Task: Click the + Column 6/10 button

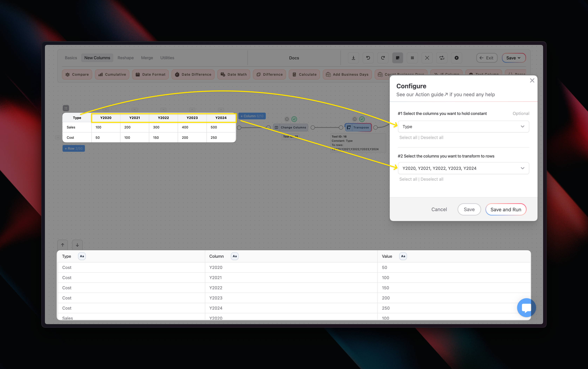Action: point(252,116)
